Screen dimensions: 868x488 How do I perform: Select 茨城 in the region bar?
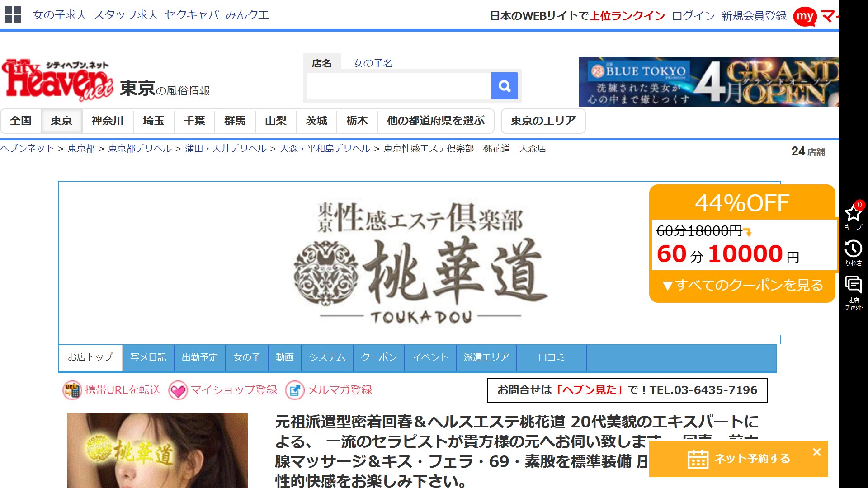tap(316, 121)
